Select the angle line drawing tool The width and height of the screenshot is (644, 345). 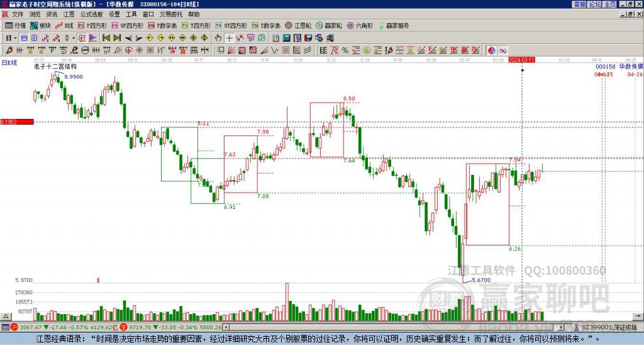[264, 50]
